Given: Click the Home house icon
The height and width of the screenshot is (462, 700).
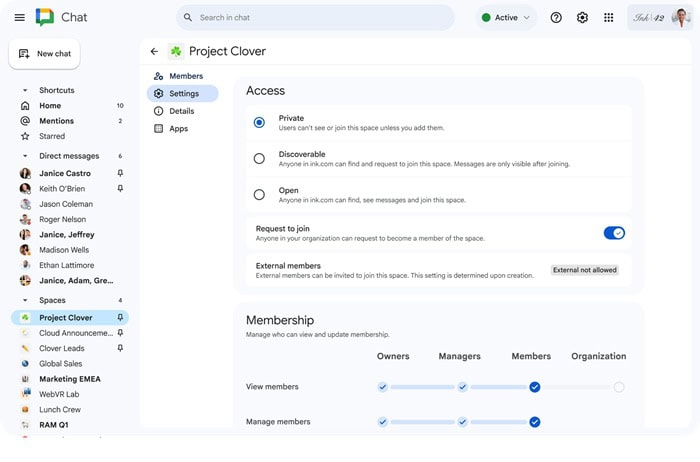Looking at the screenshot, I should [x=25, y=105].
